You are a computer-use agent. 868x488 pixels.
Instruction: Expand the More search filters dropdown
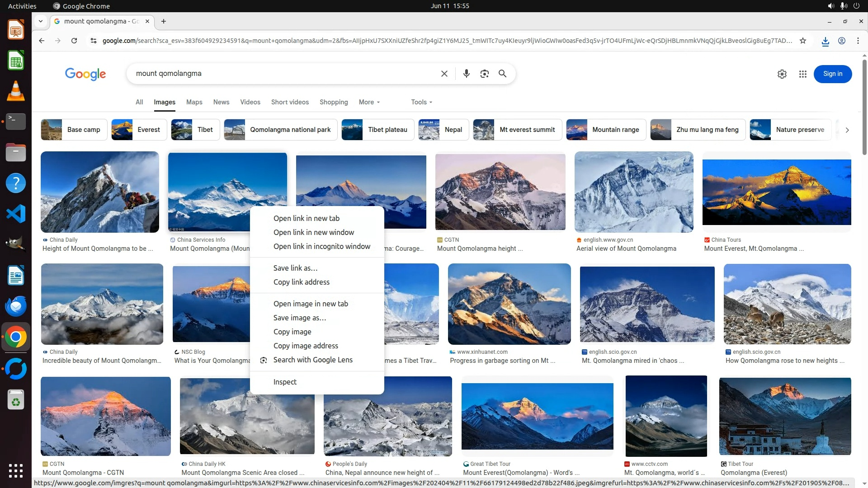click(369, 102)
